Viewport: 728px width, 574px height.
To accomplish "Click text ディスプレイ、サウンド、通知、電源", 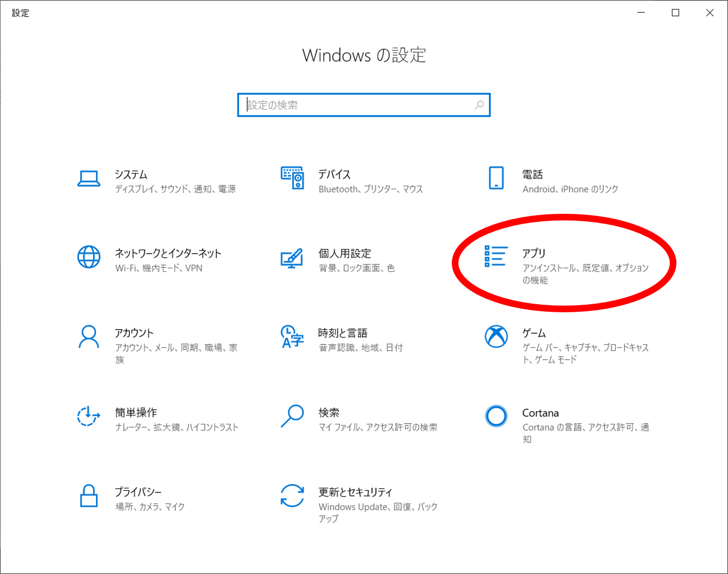I will tap(176, 189).
